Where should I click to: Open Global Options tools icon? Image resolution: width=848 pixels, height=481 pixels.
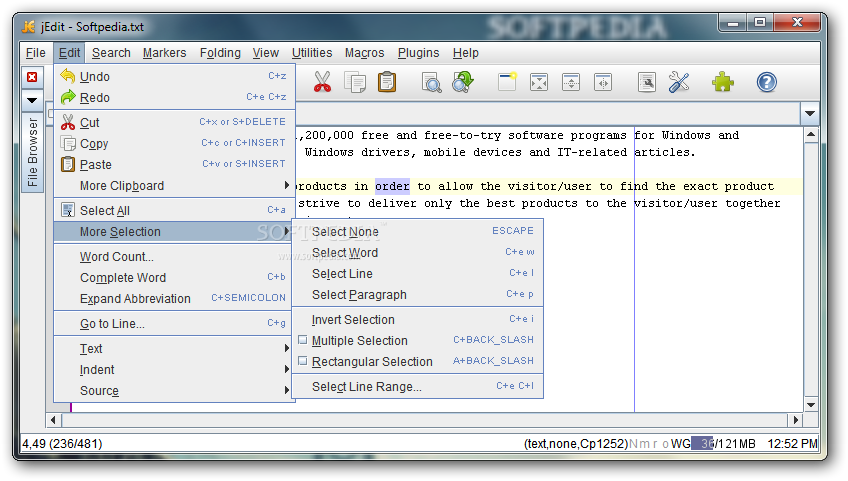[x=679, y=82]
